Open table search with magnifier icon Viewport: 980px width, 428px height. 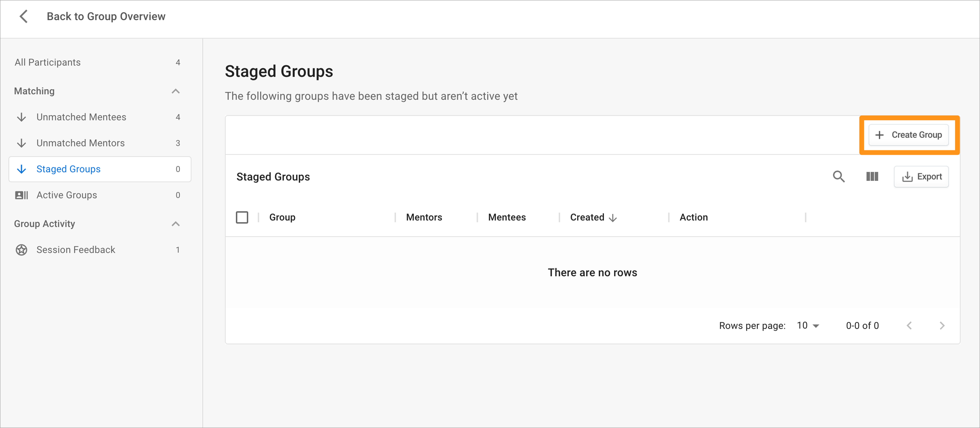(839, 177)
